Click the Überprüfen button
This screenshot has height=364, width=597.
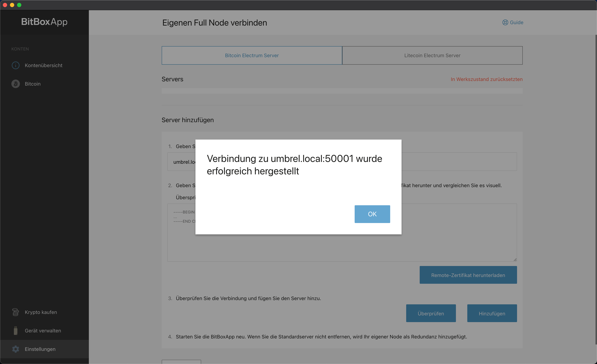431,313
